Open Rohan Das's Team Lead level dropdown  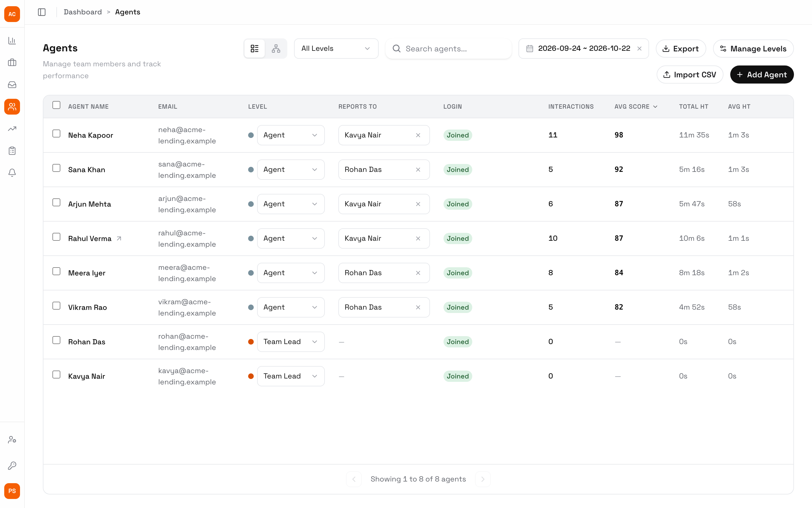(x=291, y=342)
